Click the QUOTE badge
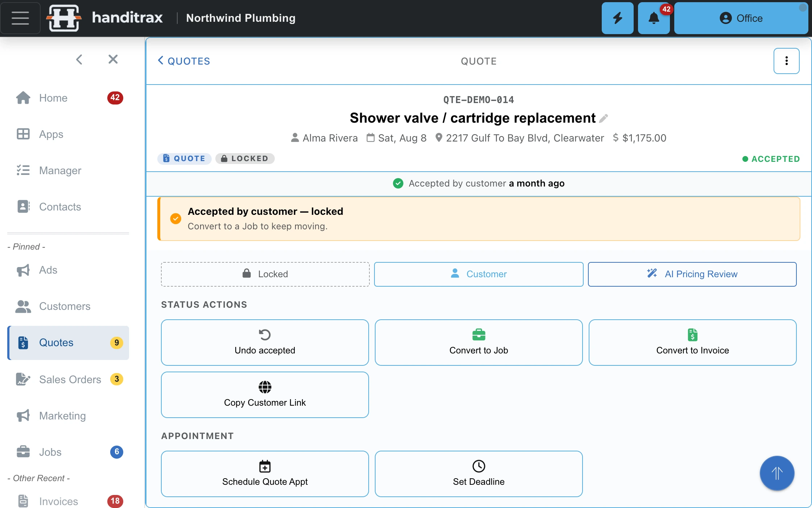 coord(184,159)
